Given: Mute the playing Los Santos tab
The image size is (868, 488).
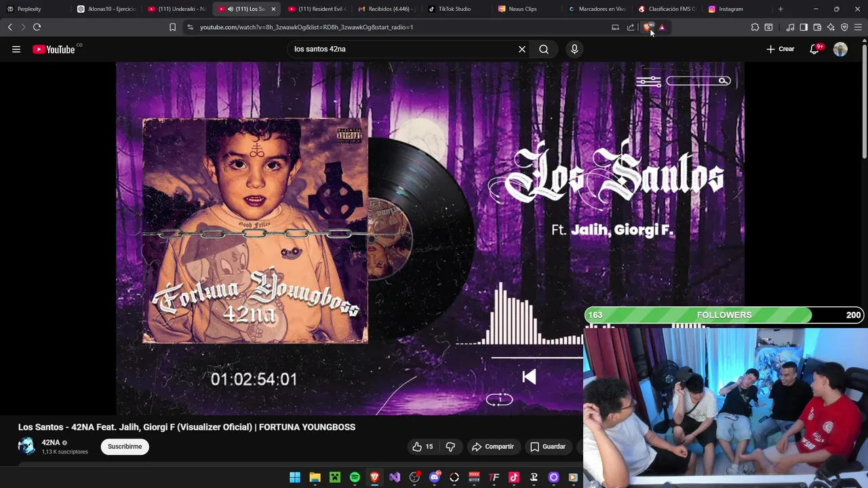Looking at the screenshot, I should (231, 9).
